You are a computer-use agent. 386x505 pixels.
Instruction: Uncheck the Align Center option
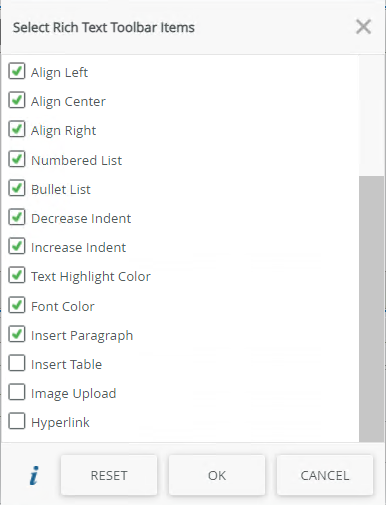[x=17, y=100]
